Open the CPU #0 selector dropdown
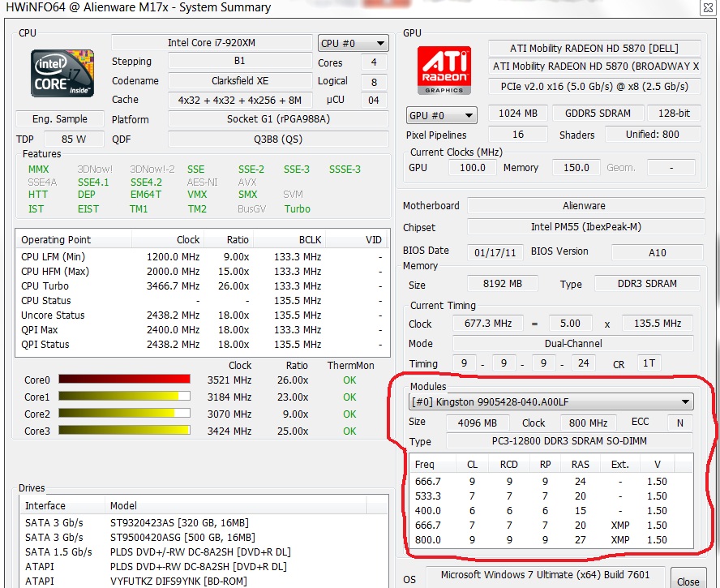 tap(354, 43)
